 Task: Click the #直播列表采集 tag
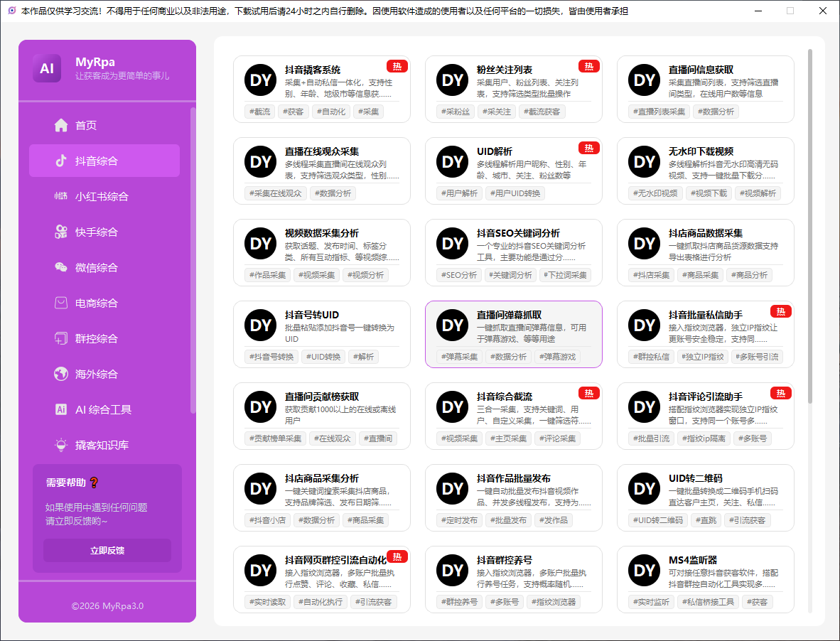coord(659,112)
